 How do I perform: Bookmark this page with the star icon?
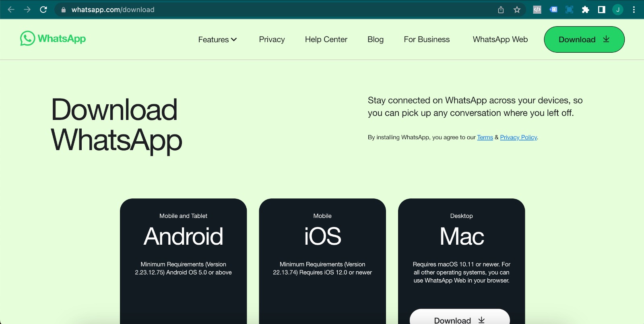point(517,10)
